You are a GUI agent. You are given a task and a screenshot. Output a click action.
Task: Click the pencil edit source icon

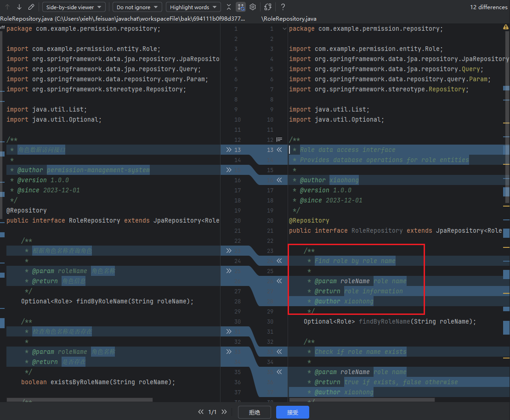pos(31,7)
